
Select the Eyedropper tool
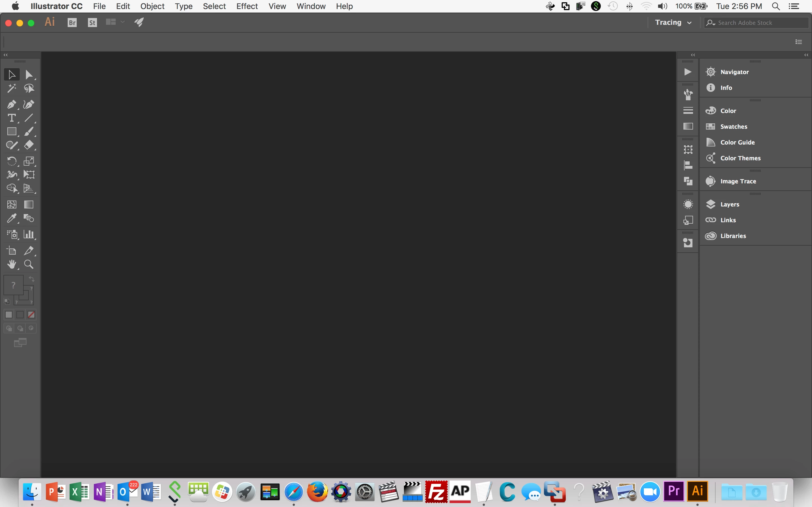[x=11, y=218]
